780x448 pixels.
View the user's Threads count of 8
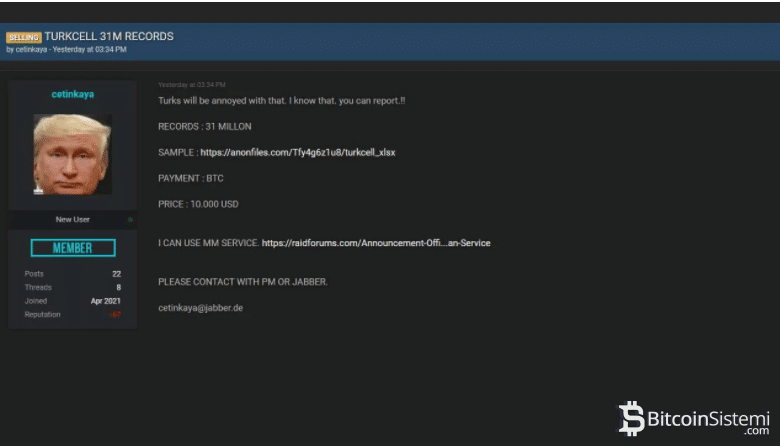118,287
